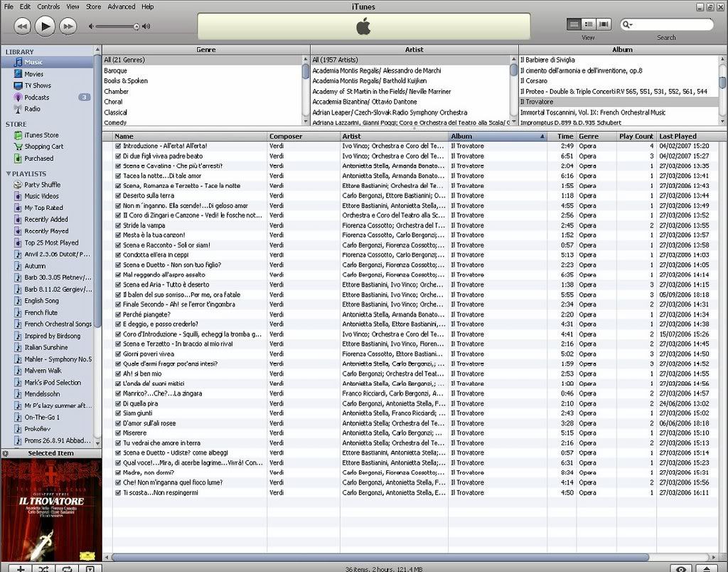Collapse the PLAYLISTS section triangle
The image size is (728, 572).
pyautogui.click(x=8, y=174)
